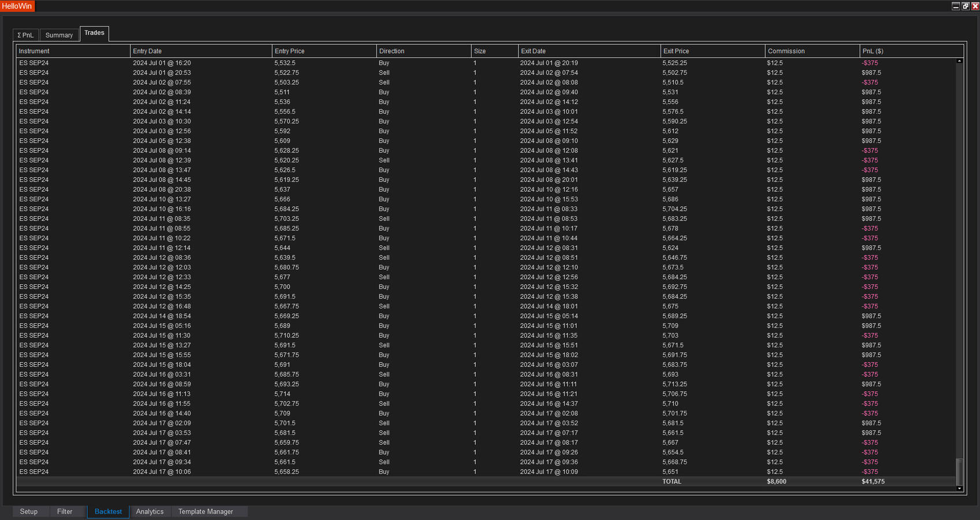This screenshot has width=980, height=520.
Task: Click the Exit Price column header
Action: coord(676,51)
